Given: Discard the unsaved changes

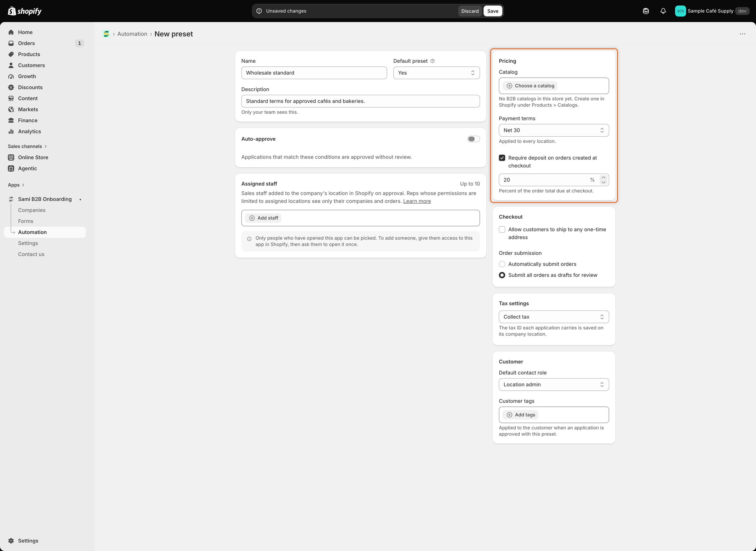Looking at the screenshot, I should pyautogui.click(x=470, y=11).
